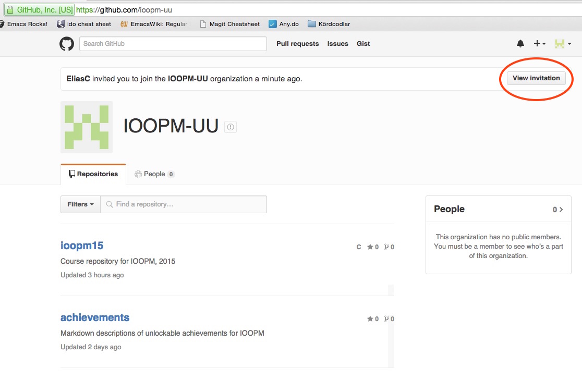
Task: Click the 'Updated 2 days ago' text
Action: coord(91,347)
